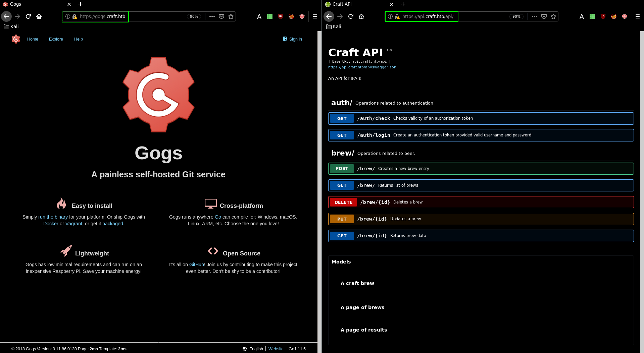Open page actions menu in Gogs browser
Image resolution: width=644 pixels, height=353 pixels.
[212, 16]
